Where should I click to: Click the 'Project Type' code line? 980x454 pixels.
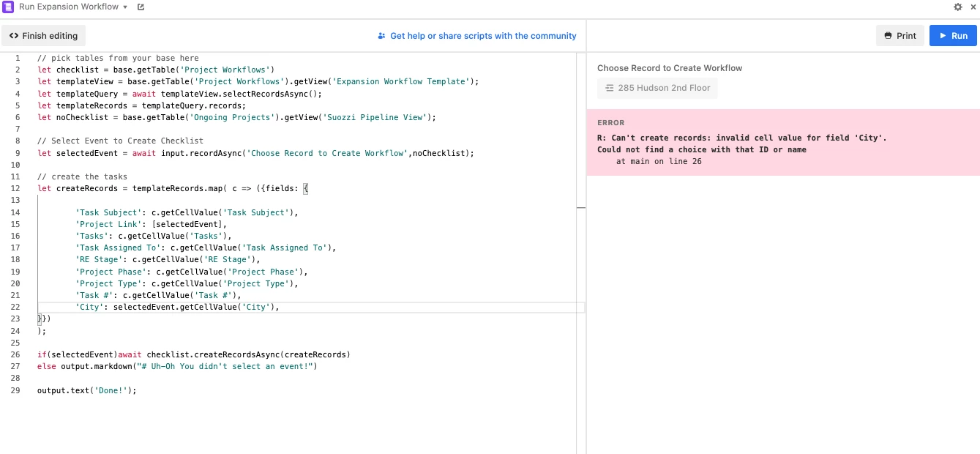(x=187, y=283)
